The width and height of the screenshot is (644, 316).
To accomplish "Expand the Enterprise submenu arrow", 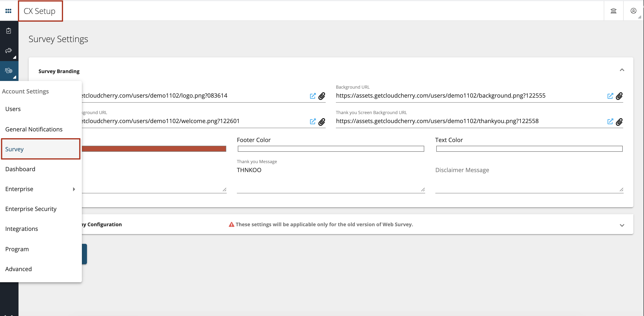I will (x=74, y=189).
